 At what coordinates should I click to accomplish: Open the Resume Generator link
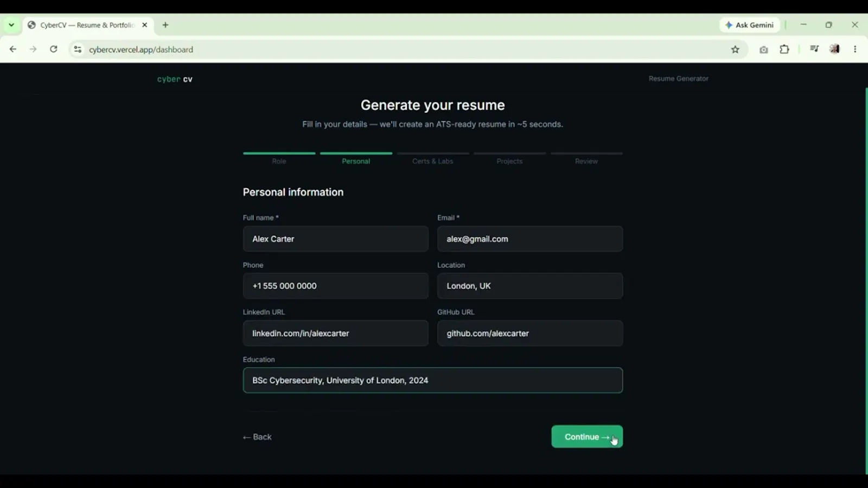pyautogui.click(x=678, y=79)
